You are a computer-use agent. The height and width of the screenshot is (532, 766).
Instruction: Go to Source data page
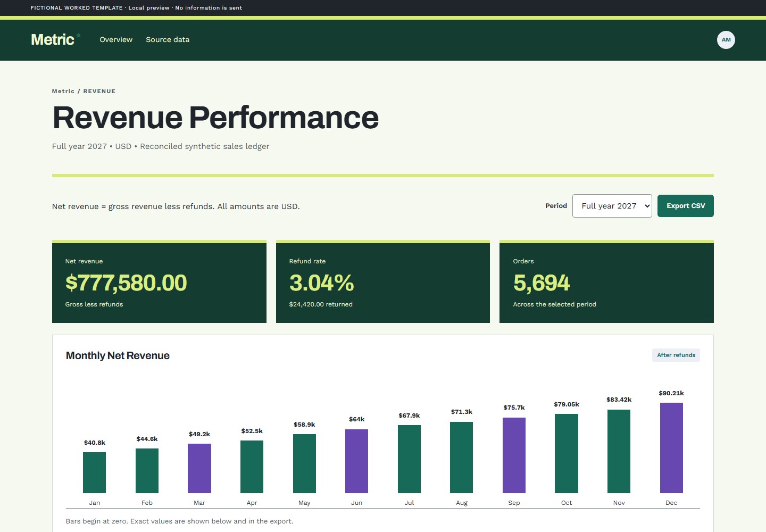[x=168, y=40]
